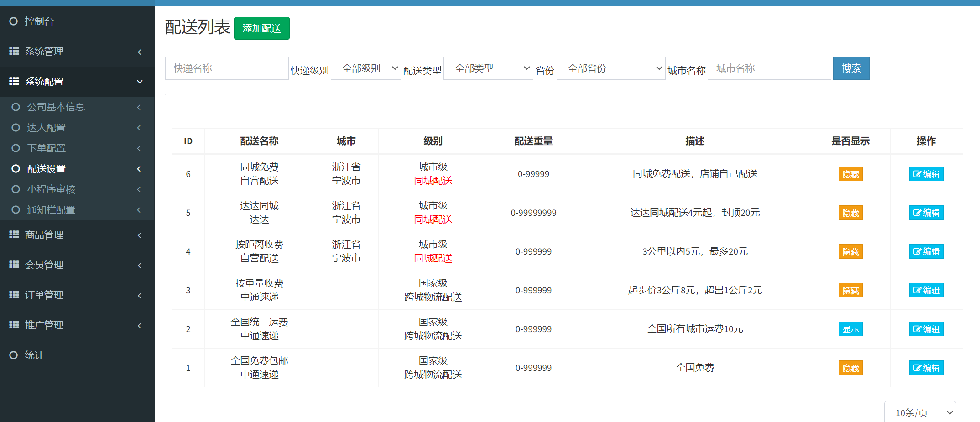
Task: Open the 全部省份 dropdown
Action: (610, 68)
